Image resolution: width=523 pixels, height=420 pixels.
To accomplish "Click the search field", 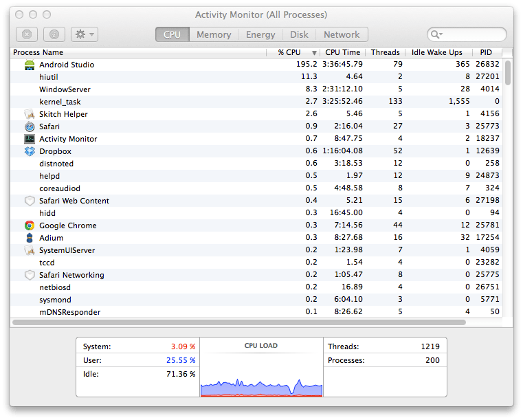I will click(467, 34).
